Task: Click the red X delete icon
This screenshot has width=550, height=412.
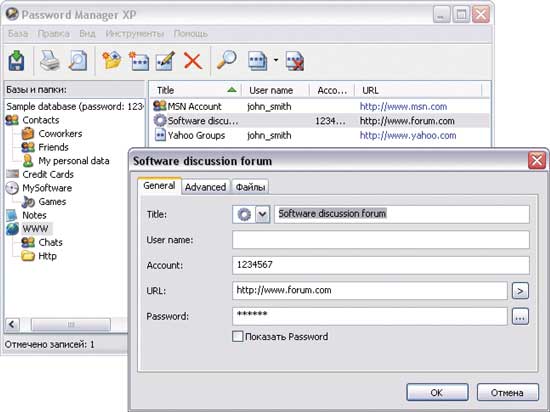Action: pos(193,61)
